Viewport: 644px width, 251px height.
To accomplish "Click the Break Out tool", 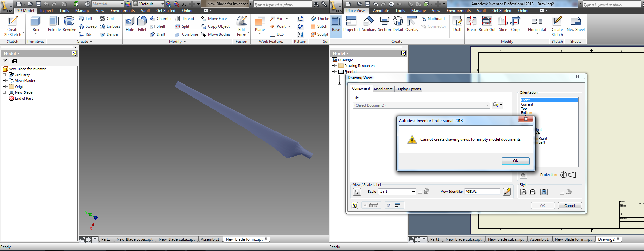I will coord(487,24).
